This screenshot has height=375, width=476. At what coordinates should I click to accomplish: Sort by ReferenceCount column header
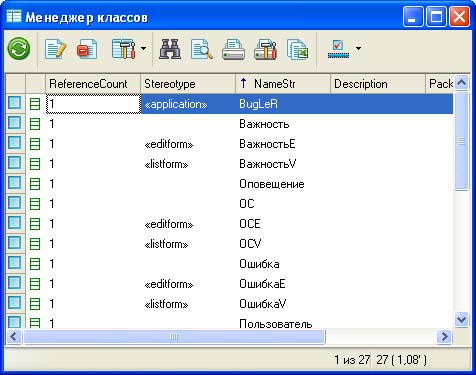pyautogui.click(x=93, y=84)
